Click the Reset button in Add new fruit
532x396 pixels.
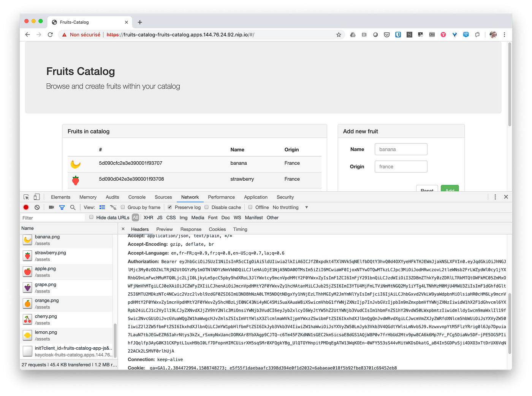pos(427,189)
